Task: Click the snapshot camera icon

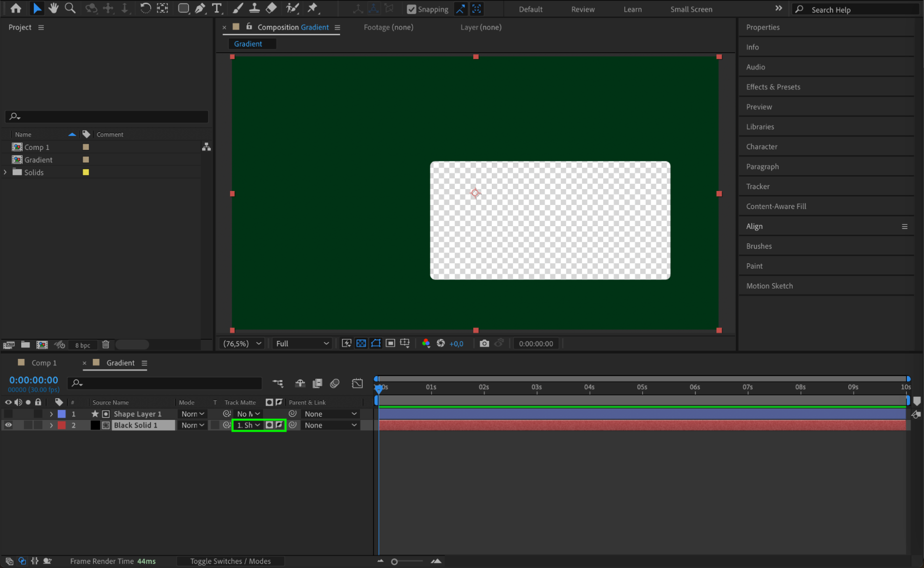Action: [x=484, y=343]
